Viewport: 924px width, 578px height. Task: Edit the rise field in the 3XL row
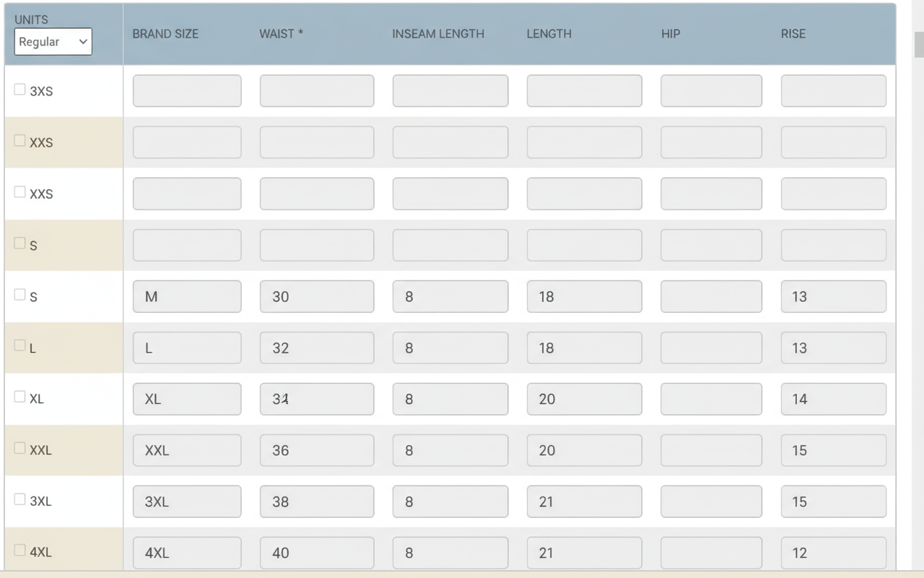click(x=834, y=501)
